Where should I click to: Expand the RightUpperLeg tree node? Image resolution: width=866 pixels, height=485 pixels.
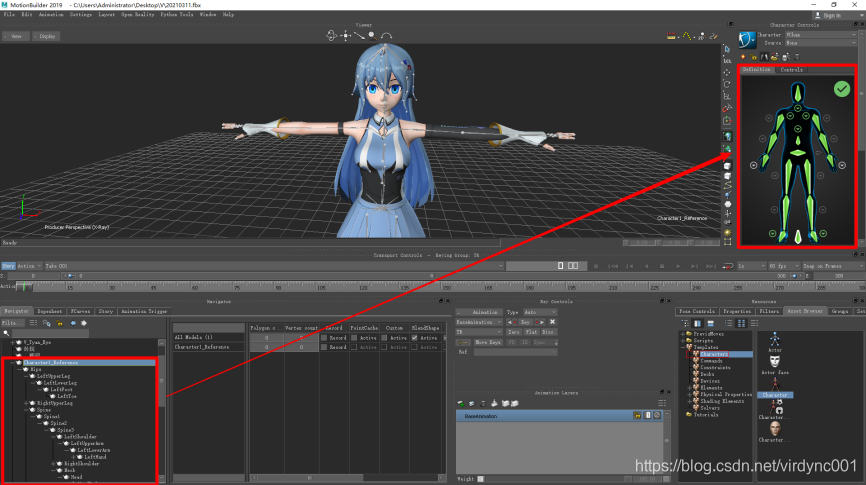[x=26, y=403]
